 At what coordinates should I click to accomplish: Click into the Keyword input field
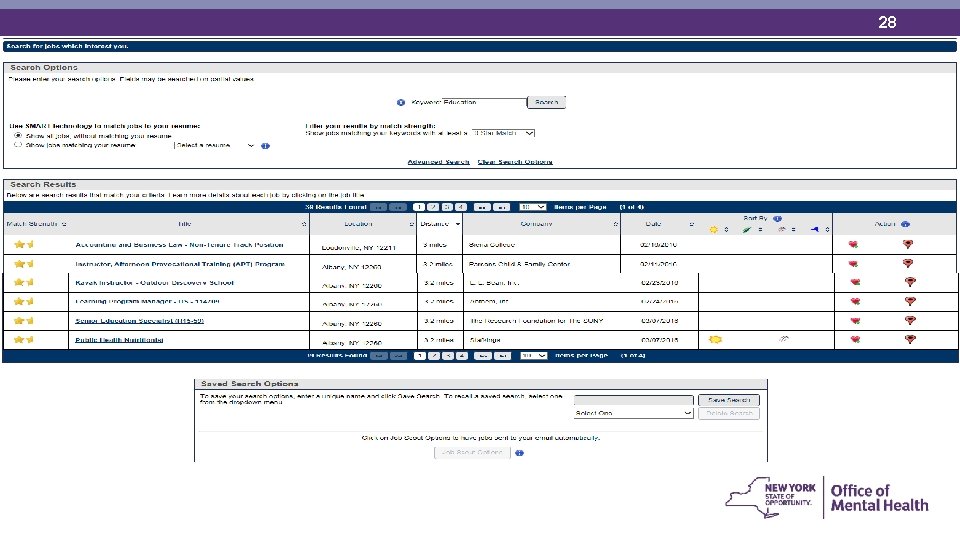(484, 102)
